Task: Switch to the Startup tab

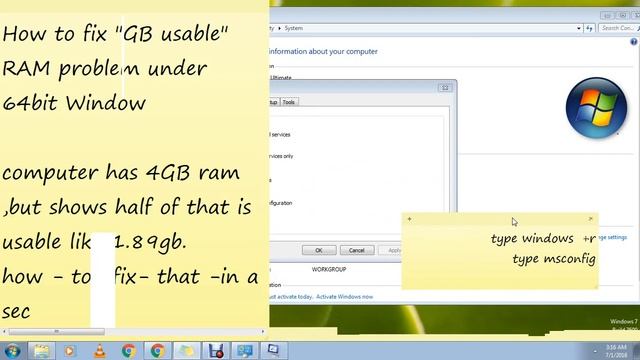Action: (273, 102)
